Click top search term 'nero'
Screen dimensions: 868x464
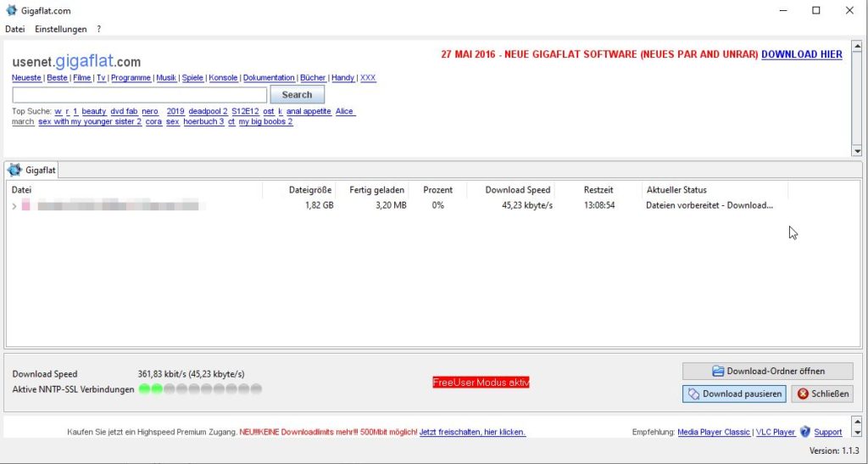pyautogui.click(x=150, y=111)
